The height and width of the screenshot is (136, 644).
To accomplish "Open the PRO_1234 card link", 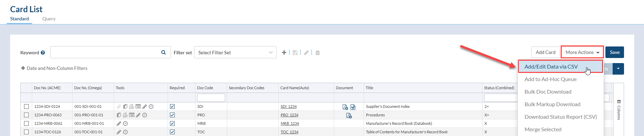I will click(x=289, y=115).
